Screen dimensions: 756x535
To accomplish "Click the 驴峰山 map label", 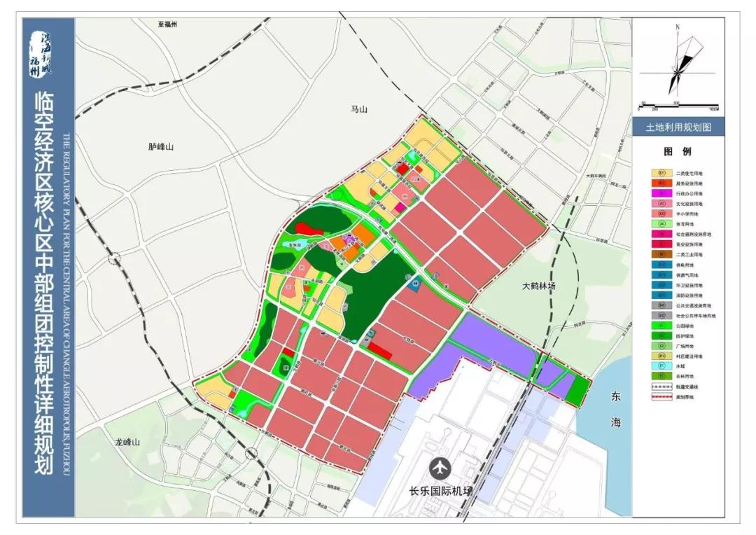I will tap(160, 146).
